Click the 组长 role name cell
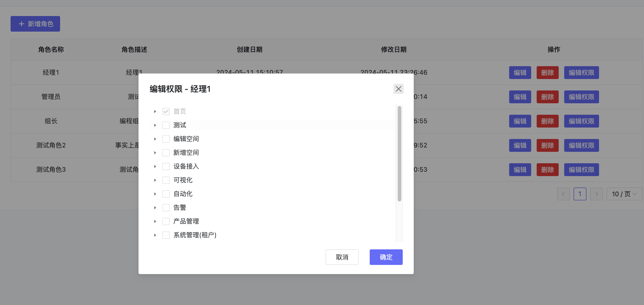 [51, 121]
